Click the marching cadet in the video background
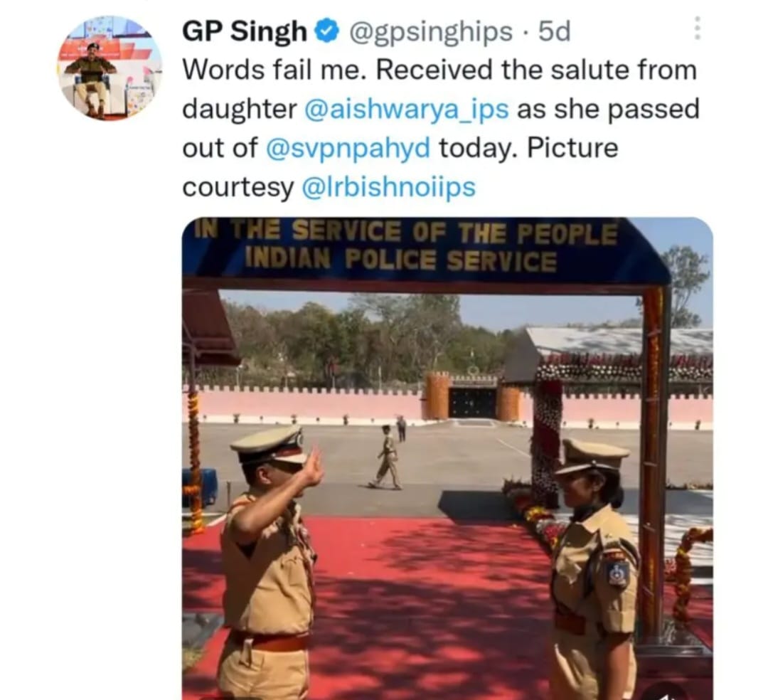Viewport: 768px width, 700px height. (x=388, y=457)
